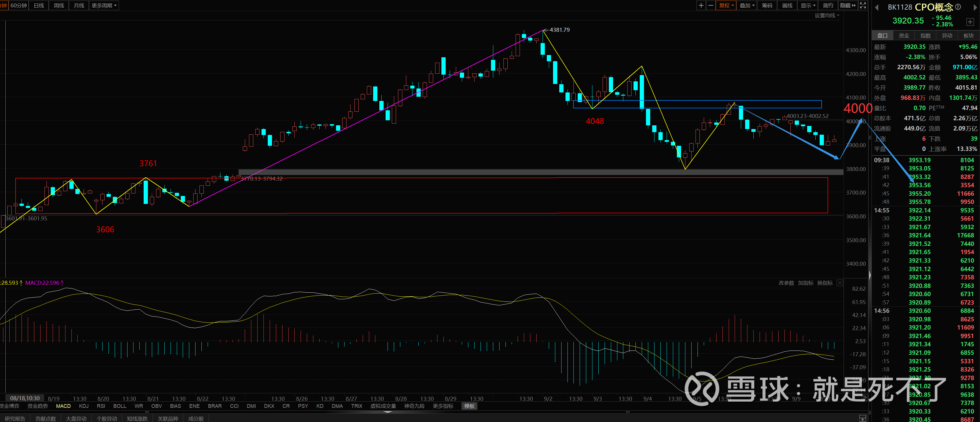Click the 模板 button in indicator bar
The height and width of the screenshot is (422, 980).
coord(469,406)
